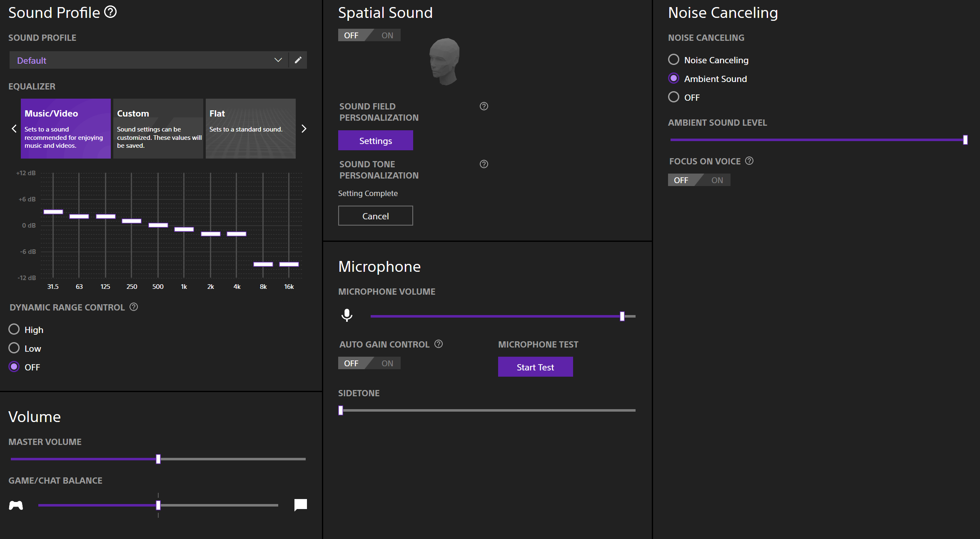Click the Sound Profile help icon
980x539 pixels.
point(110,12)
